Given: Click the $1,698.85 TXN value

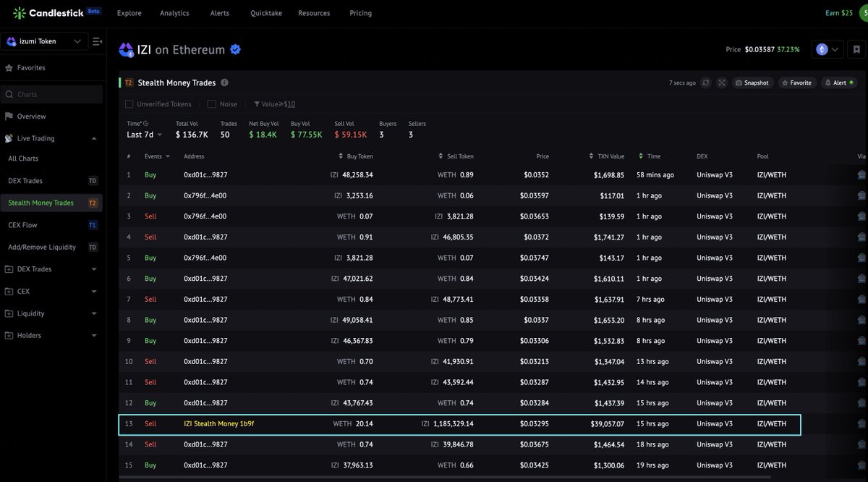Looking at the screenshot, I should 609,175.
